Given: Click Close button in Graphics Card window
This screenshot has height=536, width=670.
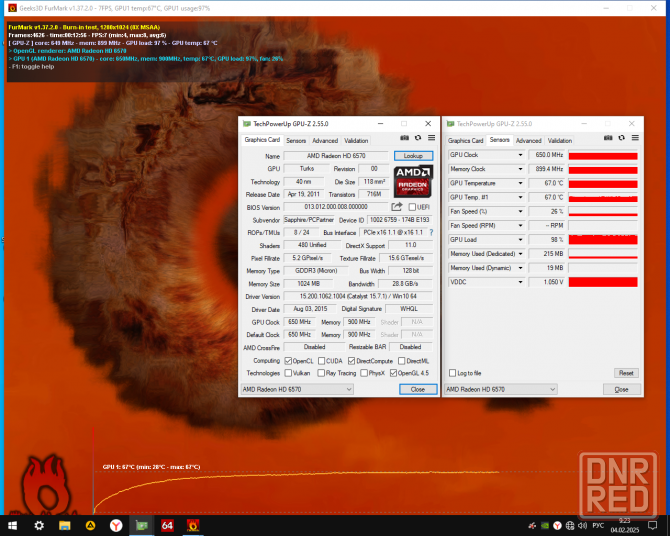Looking at the screenshot, I should tap(418, 389).
